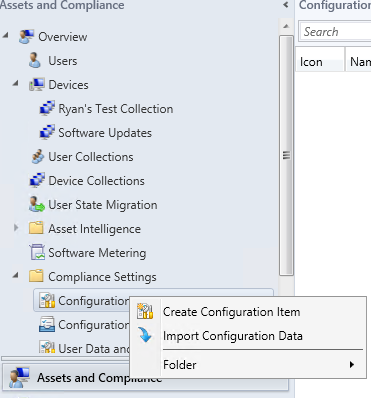Screen dimensions: 371x398
Task: Select the Devices label
Action: [68, 85]
